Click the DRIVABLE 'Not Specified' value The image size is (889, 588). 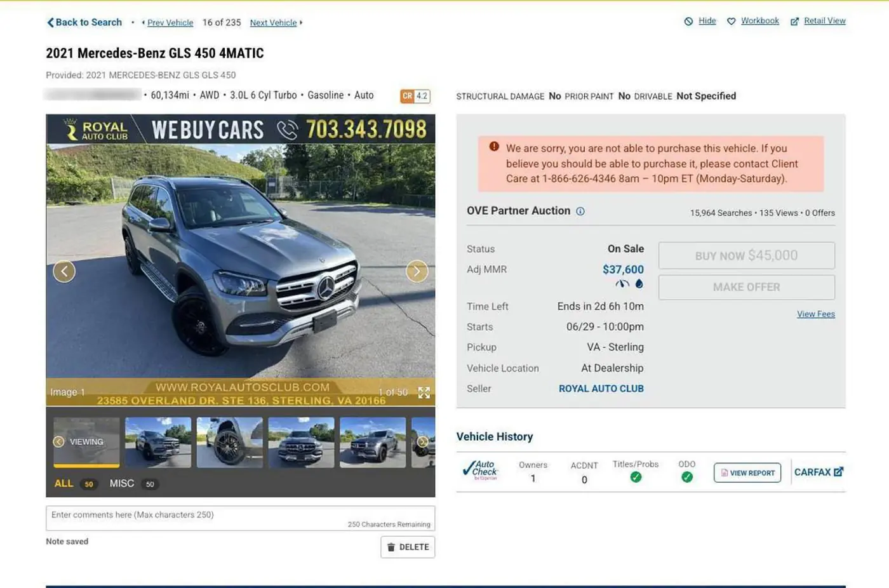[706, 96]
